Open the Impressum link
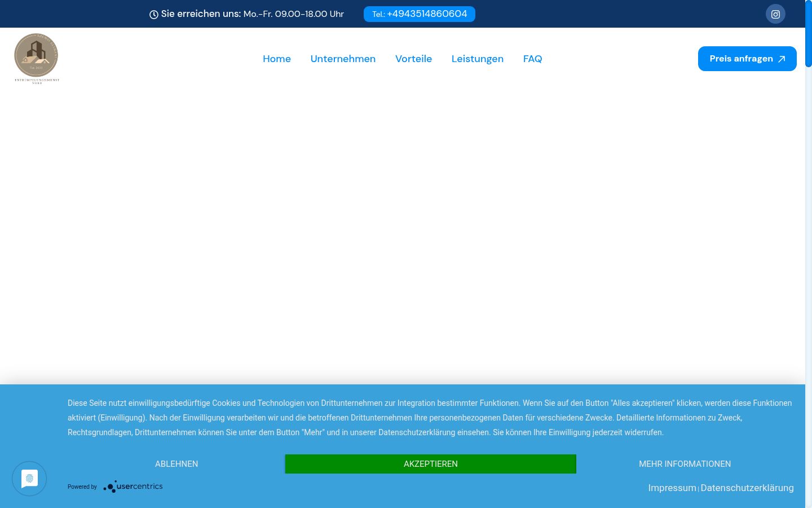812x508 pixels. point(672,488)
